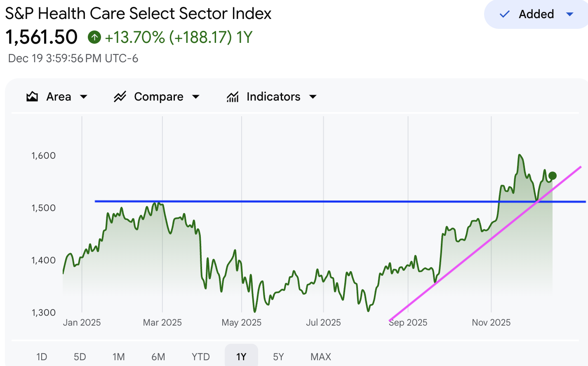
Task: Switch chart to 6M range
Action: pyautogui.click(x=158, y=357)
